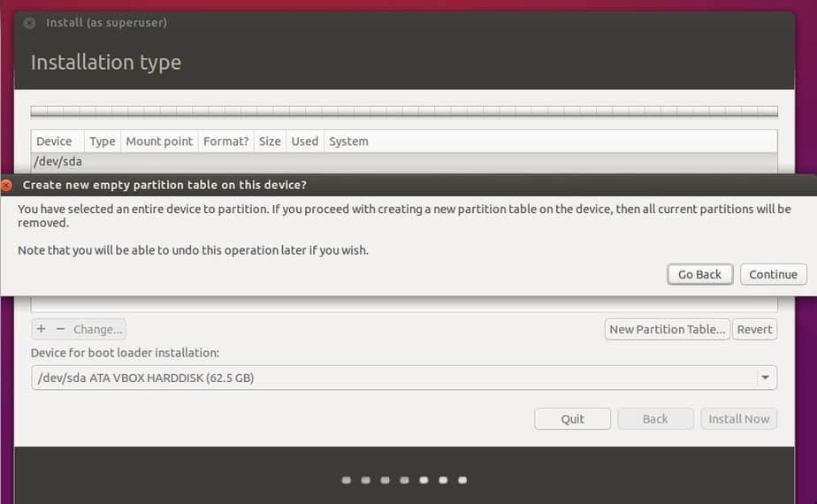The width and height of the screenshot is (817, 504).
Task: Click the Change... partition button
Action: (x=98, y=330)
